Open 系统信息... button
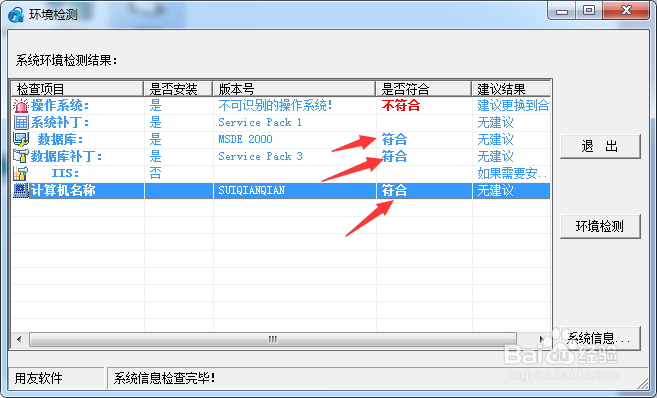Screen dimensions: 657x398 coord(600,338)
